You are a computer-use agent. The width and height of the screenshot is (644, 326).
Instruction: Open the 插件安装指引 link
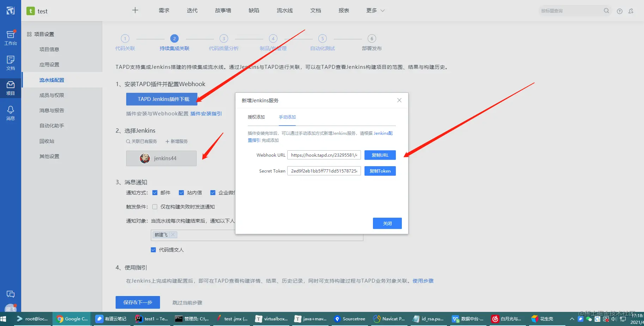[206, 114]
